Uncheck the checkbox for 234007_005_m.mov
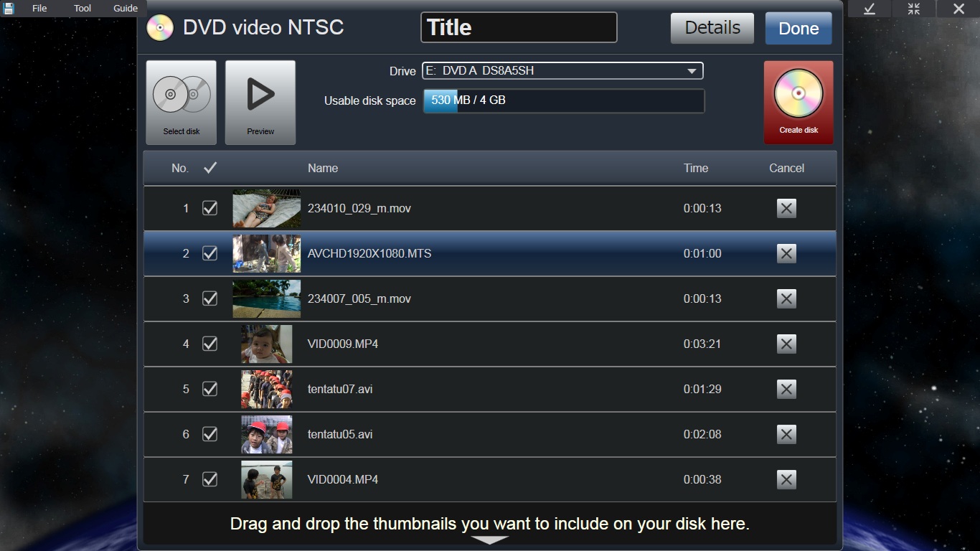This screenshot has height=551, width=980. 209,298
